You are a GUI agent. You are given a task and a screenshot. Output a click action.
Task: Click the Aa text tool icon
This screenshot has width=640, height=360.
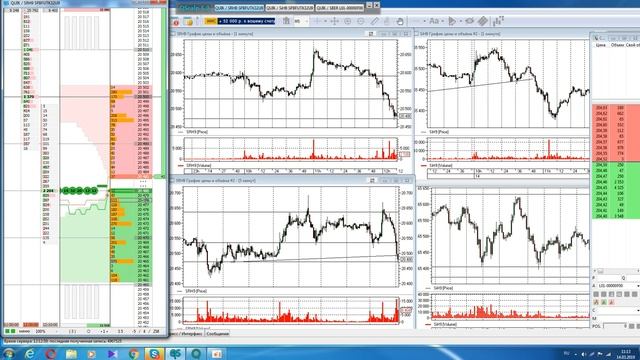click(434, 21)
